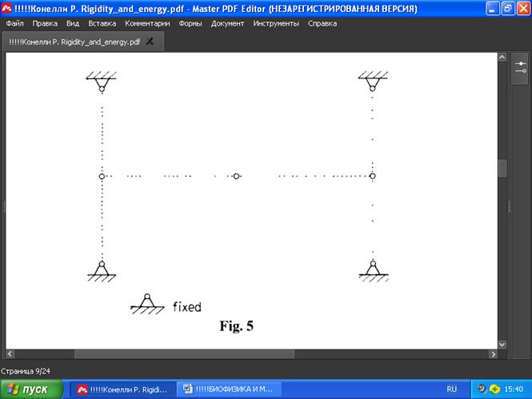Click the vertical scrollbar down arrow

click(x=502, y=345)
